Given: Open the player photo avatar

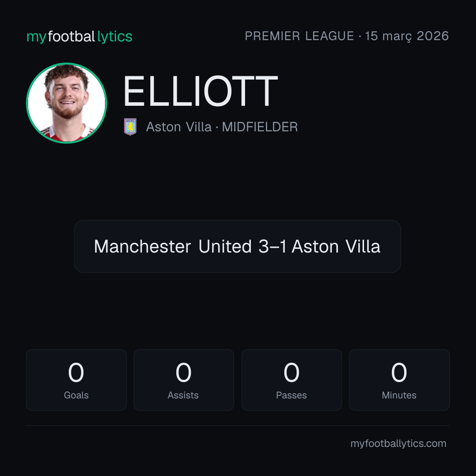Looking at the screenshot, I should [67, 103].
